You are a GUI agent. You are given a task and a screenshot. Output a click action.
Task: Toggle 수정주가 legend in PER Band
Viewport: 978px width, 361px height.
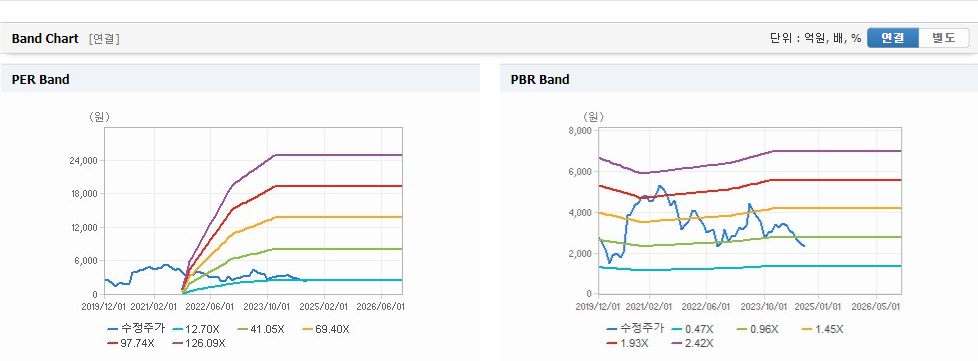pyautogui.click(x=136, y=328)
